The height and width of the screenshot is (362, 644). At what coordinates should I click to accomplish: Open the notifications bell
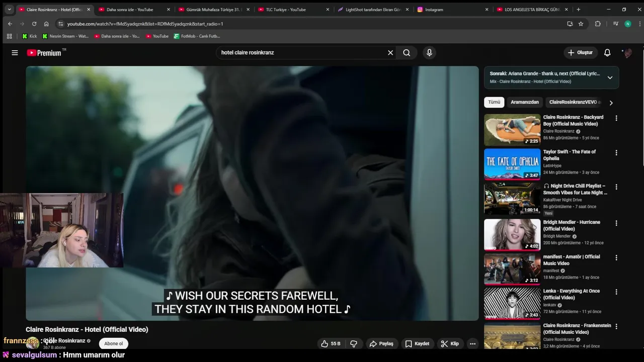pos(607,53)
